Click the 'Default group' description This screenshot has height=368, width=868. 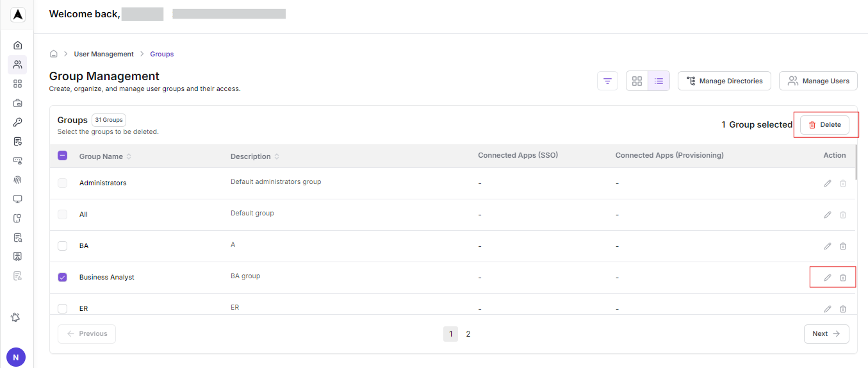click(252, 213)
